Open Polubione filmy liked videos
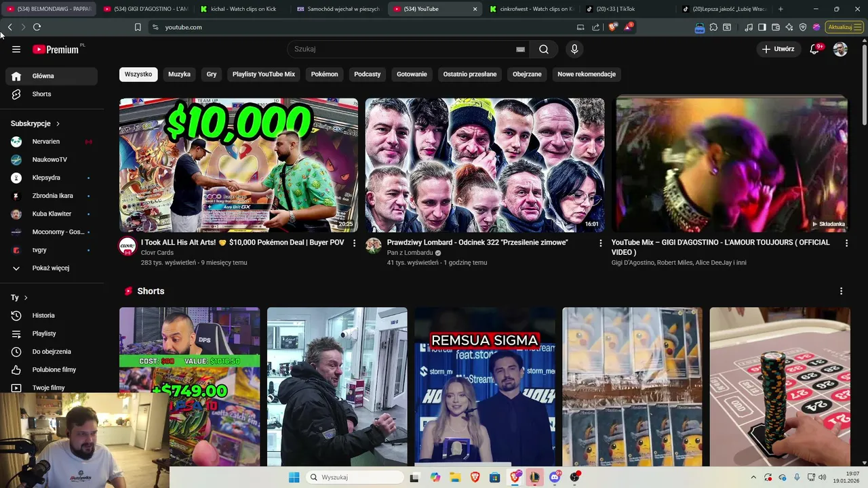 52,370
